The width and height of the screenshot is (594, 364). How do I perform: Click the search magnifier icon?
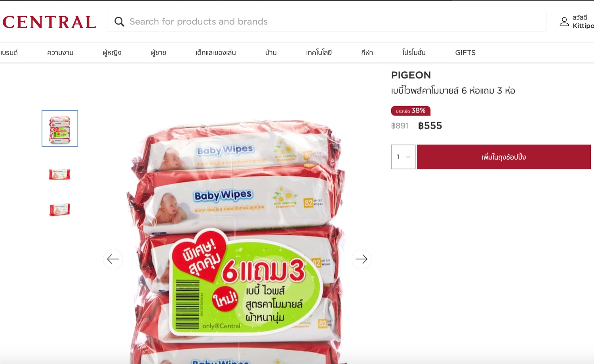(119, 22)
